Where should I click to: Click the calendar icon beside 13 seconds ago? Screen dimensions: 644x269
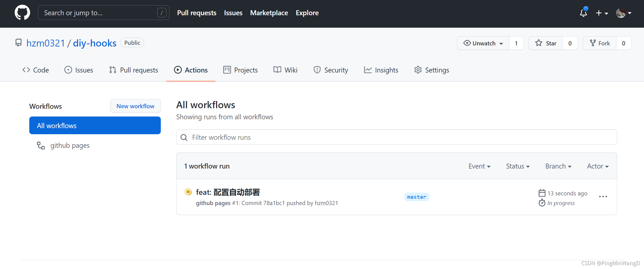coord(542,193)
